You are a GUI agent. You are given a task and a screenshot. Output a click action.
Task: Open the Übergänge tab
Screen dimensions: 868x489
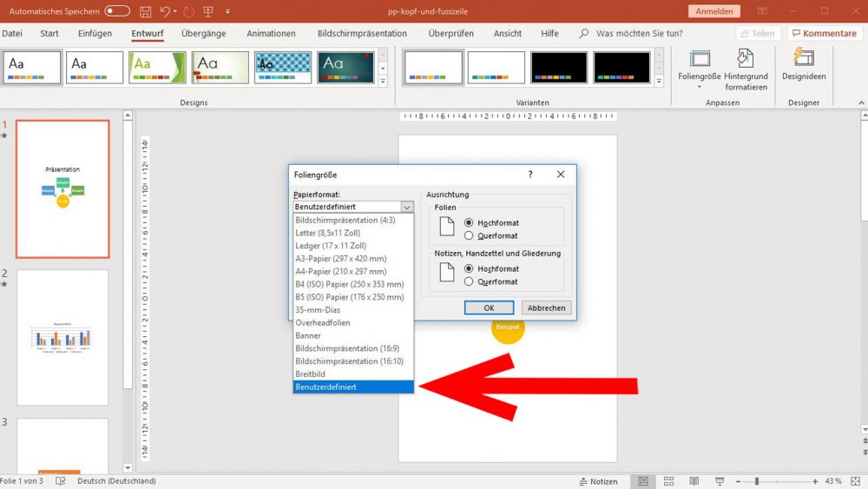(204, 33)
